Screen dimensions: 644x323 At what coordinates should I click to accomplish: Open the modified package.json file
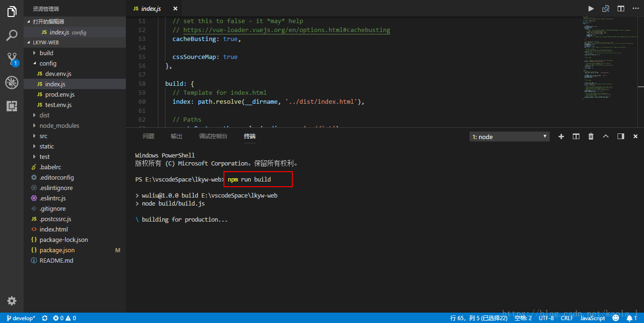pos(74,250)
